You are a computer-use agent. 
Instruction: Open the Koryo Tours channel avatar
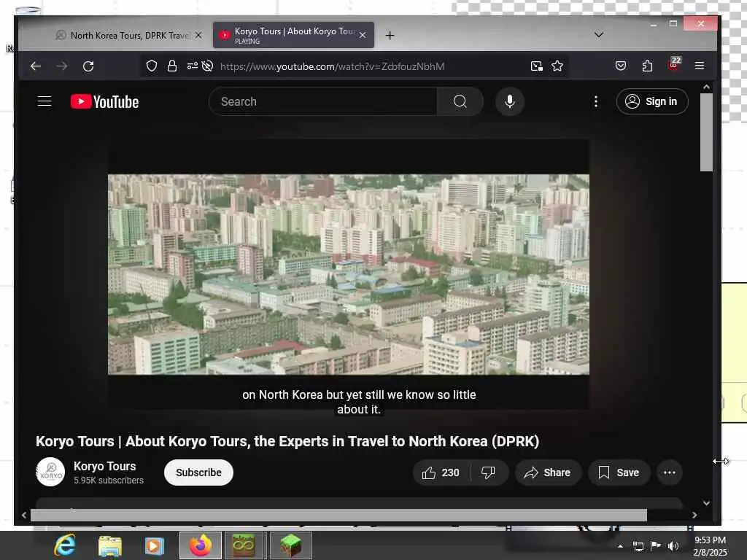pos(50,472)
